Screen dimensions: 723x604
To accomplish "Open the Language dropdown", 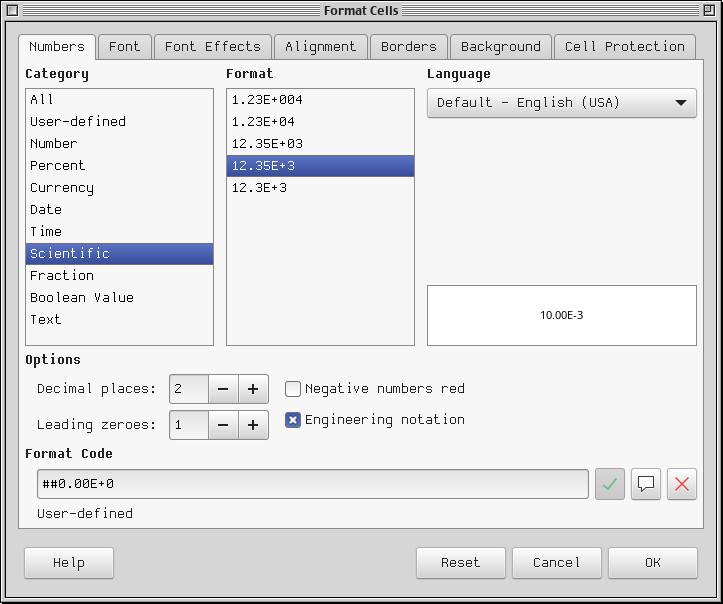I will pyautogui.click(x=561, y=103).
